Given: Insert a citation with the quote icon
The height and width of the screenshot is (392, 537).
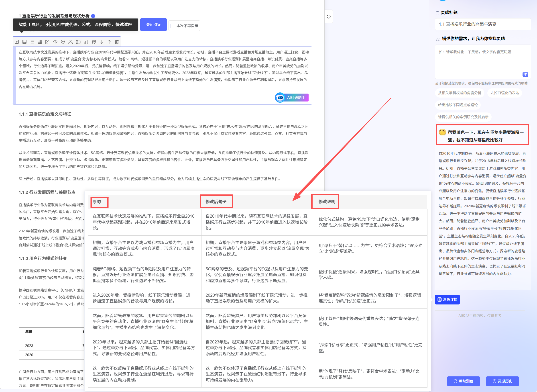Looking at the screenshot, I should coord(94,42).
